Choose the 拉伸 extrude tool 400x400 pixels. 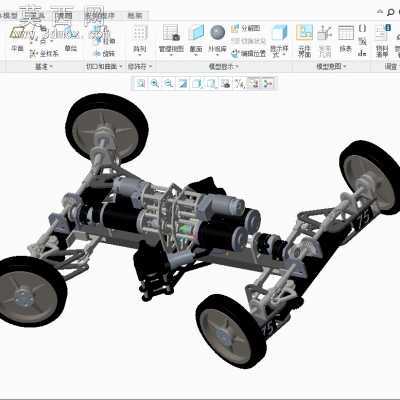105,41
